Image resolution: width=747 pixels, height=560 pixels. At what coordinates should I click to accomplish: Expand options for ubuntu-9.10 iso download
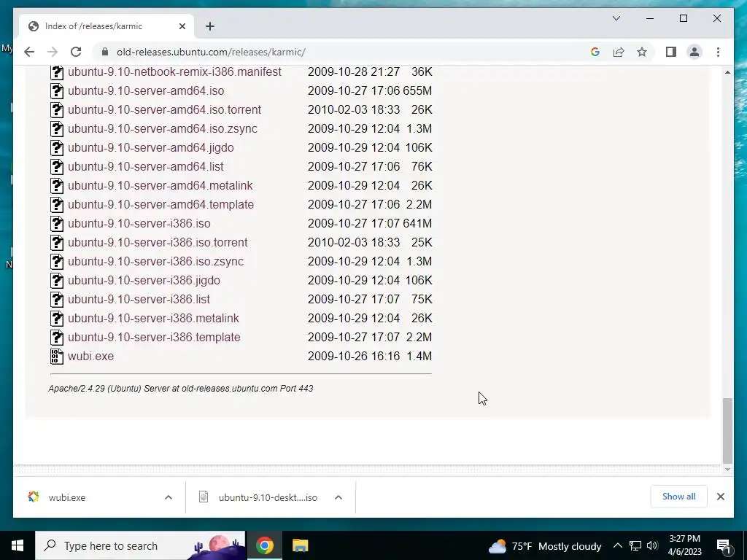click(338, 497)
